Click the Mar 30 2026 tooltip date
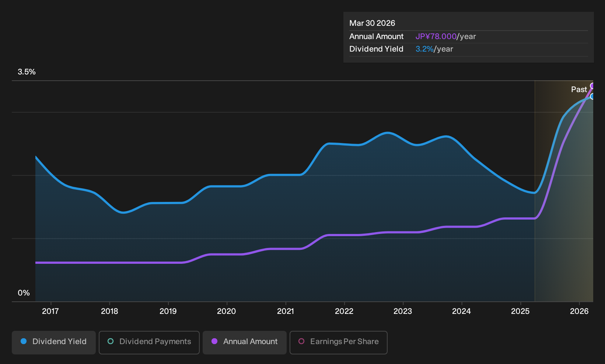The height and width of the screenshot is (364, 605). tap(372, 23)
